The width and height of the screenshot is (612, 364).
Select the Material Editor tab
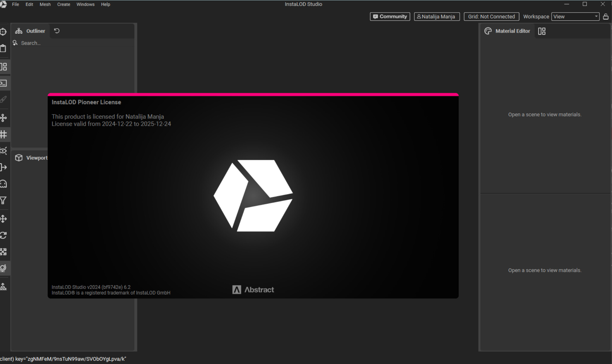click(x=507, y=31)
